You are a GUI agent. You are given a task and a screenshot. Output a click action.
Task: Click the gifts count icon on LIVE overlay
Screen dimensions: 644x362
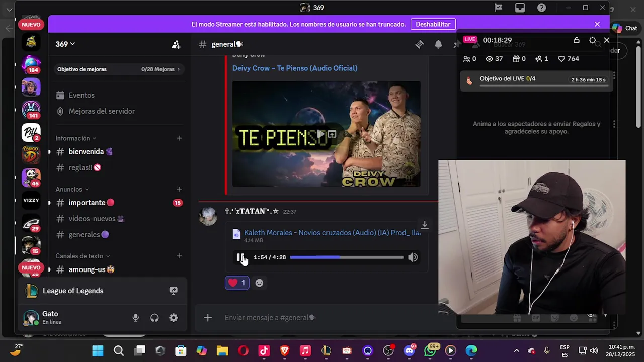(x=519, y=59)
